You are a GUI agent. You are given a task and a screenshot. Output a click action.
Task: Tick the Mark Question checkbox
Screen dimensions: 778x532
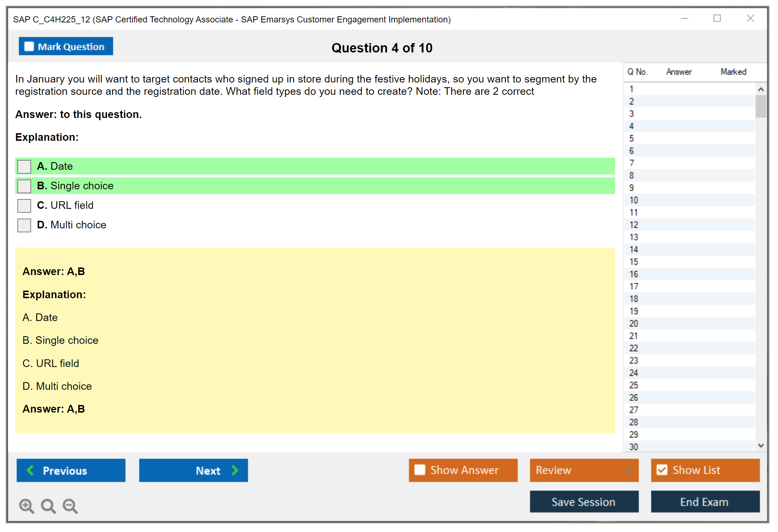(29, 46)
